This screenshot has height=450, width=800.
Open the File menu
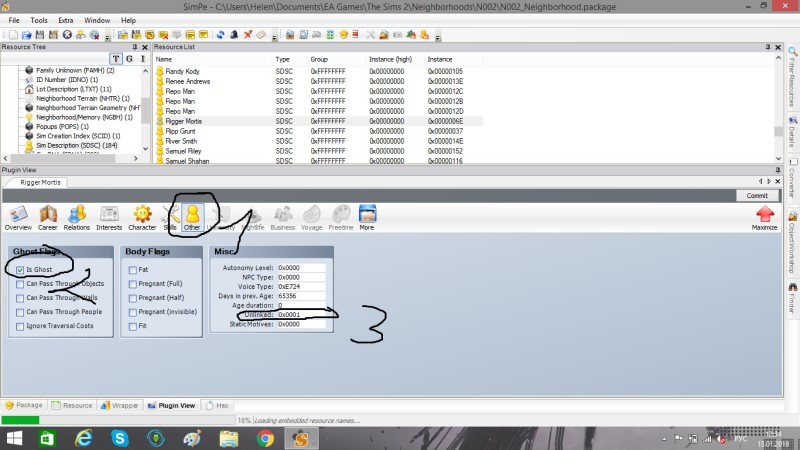point(14,20)
